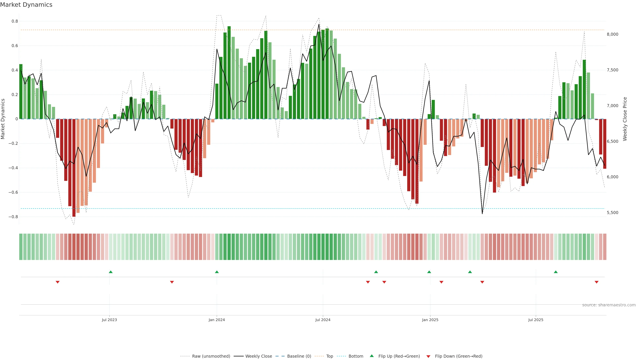
Task: Click the Market Dynamics chart title
Action: [x=26, y=5]
